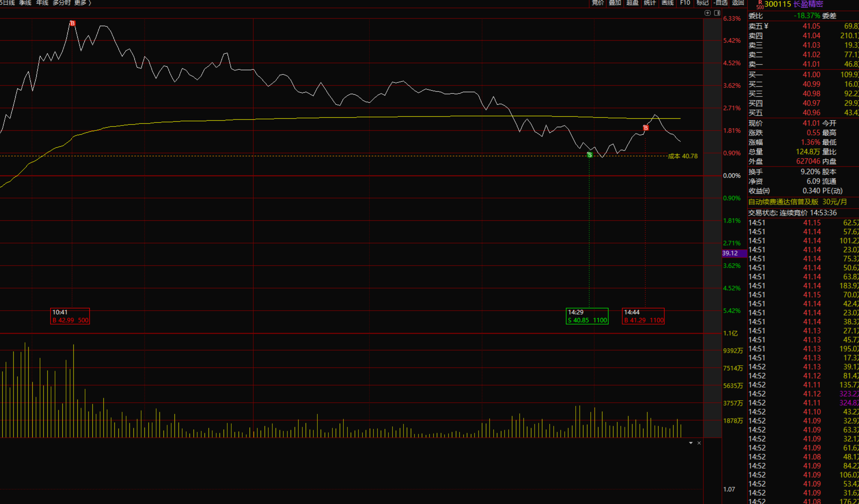Click the red B marker at chart peak
This screenshot has height=504, width=859.
click(x=72, y=23)
